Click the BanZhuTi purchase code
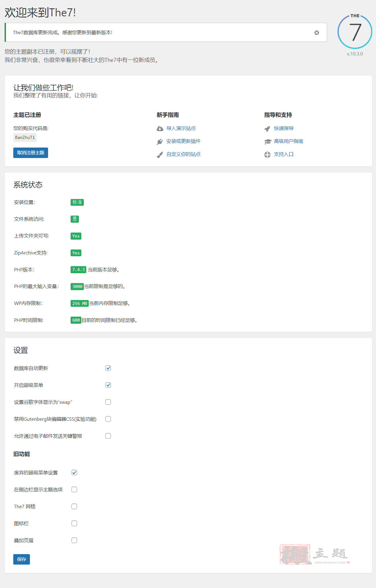This screenshot has width=376, height=588. (x=25, y=138)
